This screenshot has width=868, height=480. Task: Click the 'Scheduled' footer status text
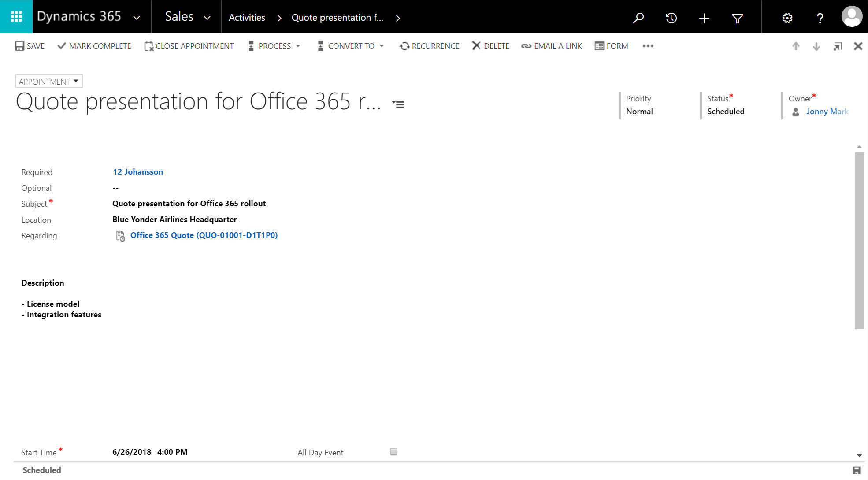click(x=42, y=470)
